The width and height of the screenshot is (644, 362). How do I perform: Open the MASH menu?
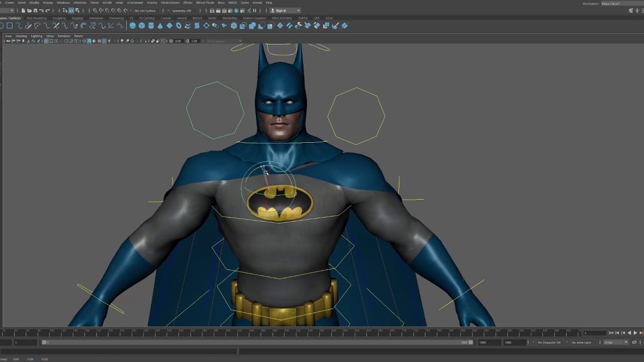tap(232, 3)
